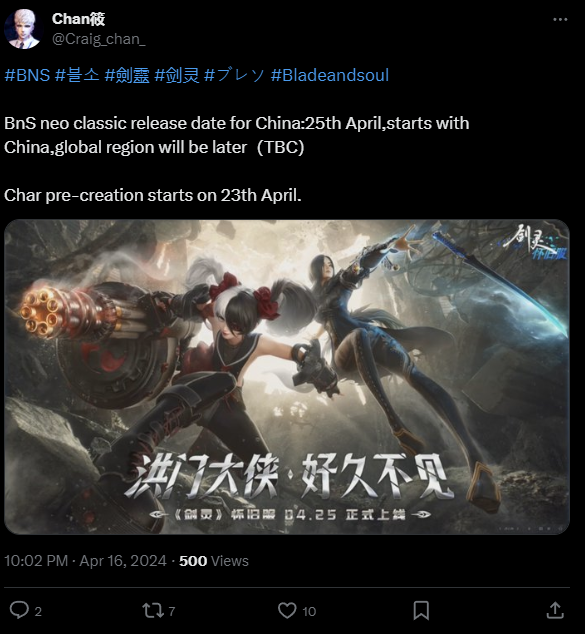The height and width of the screenshot is (634, 585).
Task: Click the Chan profile avatar
Action: point(23,29)
